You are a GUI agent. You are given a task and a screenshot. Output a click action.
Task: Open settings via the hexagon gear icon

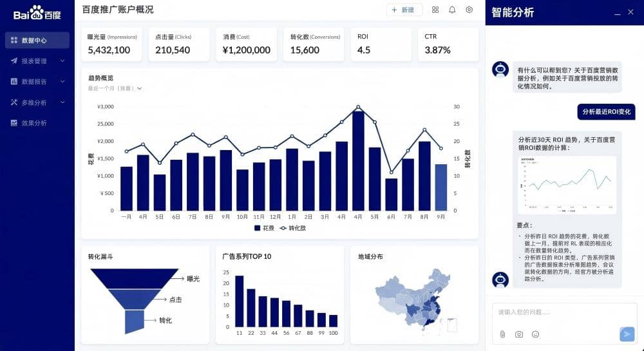469,10
